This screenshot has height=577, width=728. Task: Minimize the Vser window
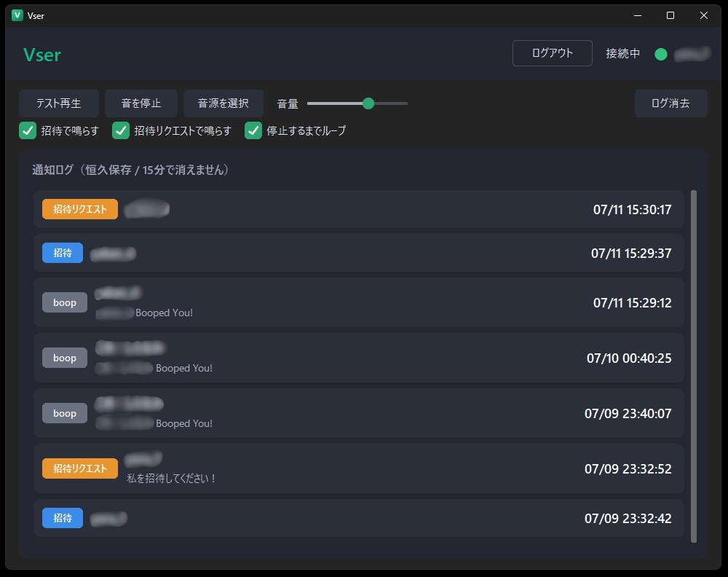tap(638, 15)
